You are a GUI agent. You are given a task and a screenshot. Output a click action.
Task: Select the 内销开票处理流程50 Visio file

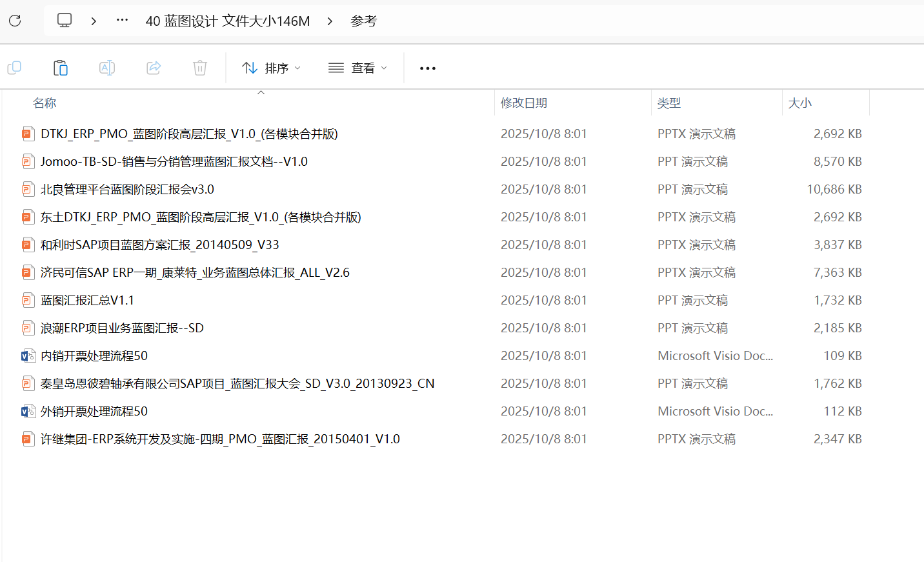[x=94, y=356]
